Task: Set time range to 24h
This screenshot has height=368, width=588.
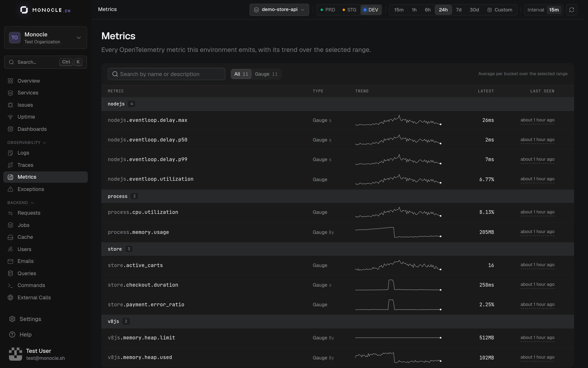Action: point(443,10)
